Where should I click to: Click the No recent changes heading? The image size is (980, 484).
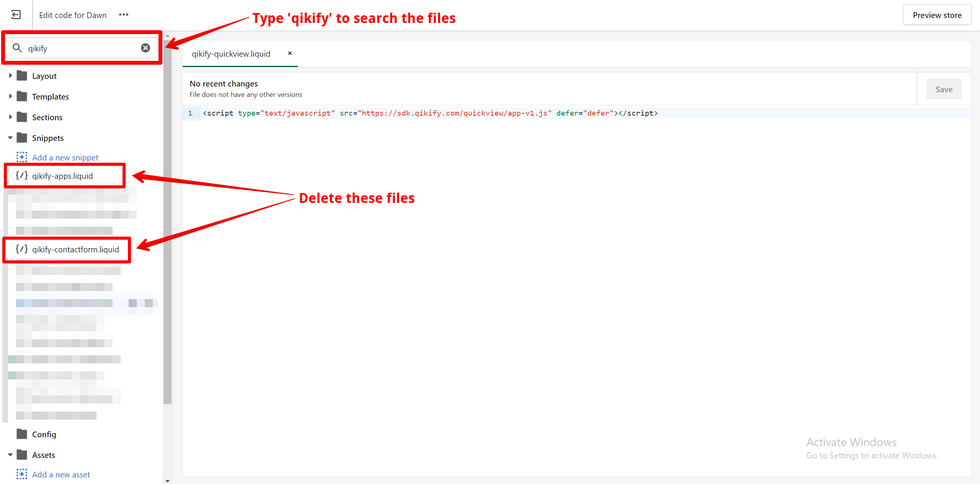click(224, 83)
